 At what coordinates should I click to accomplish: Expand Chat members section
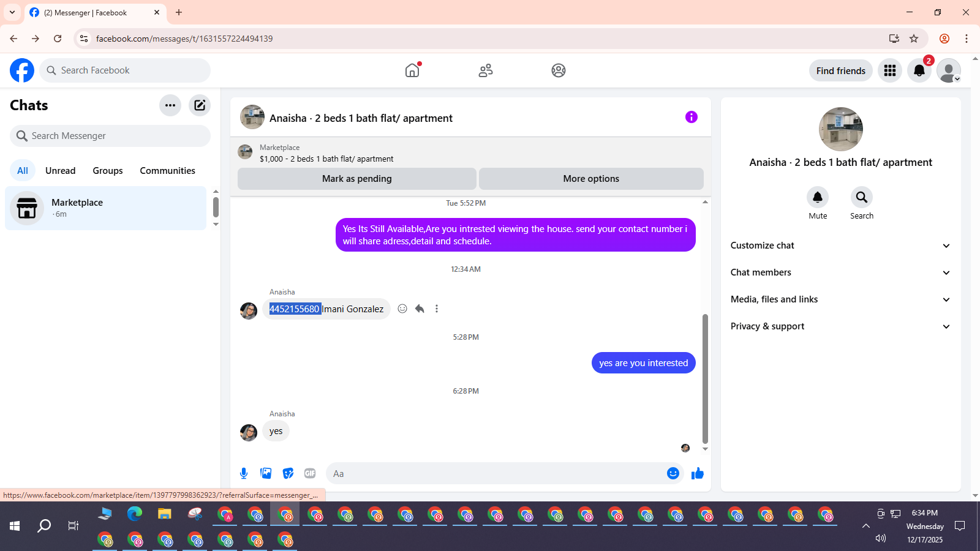[x=841, y=272]
